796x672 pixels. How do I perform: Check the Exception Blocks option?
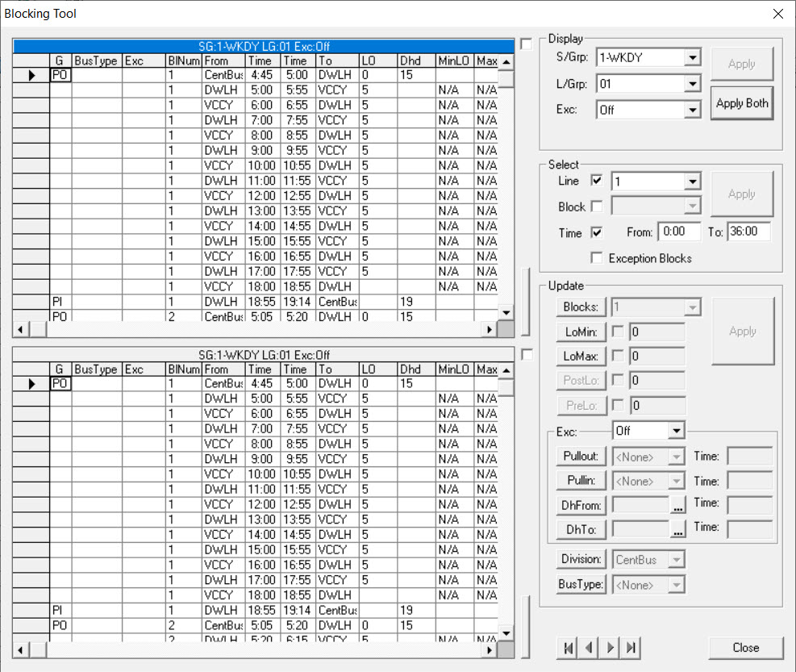(x=596, y=258)
